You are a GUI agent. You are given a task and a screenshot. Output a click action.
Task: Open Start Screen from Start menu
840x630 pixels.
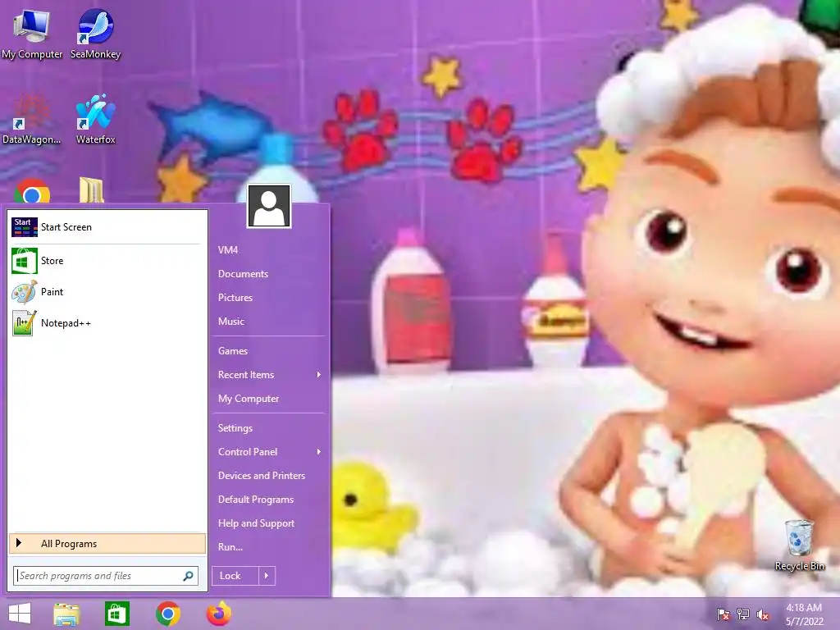click(x=107, y=227)
